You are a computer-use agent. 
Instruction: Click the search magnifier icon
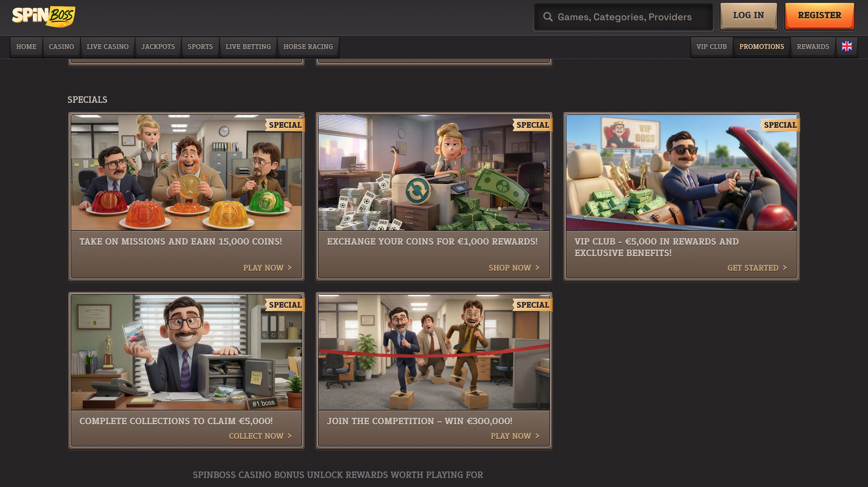tap(548, 17)
